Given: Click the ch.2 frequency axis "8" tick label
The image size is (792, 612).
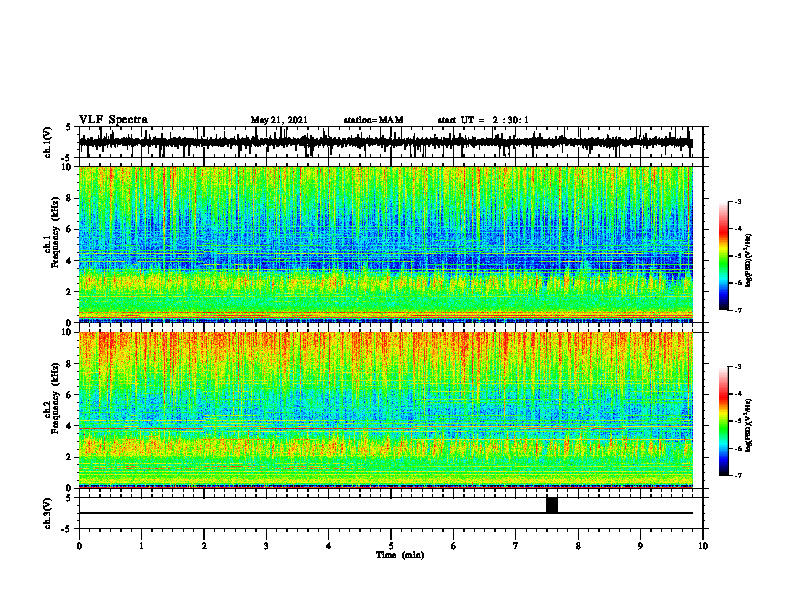Looking at the screenshot, I should pos(70,364).
